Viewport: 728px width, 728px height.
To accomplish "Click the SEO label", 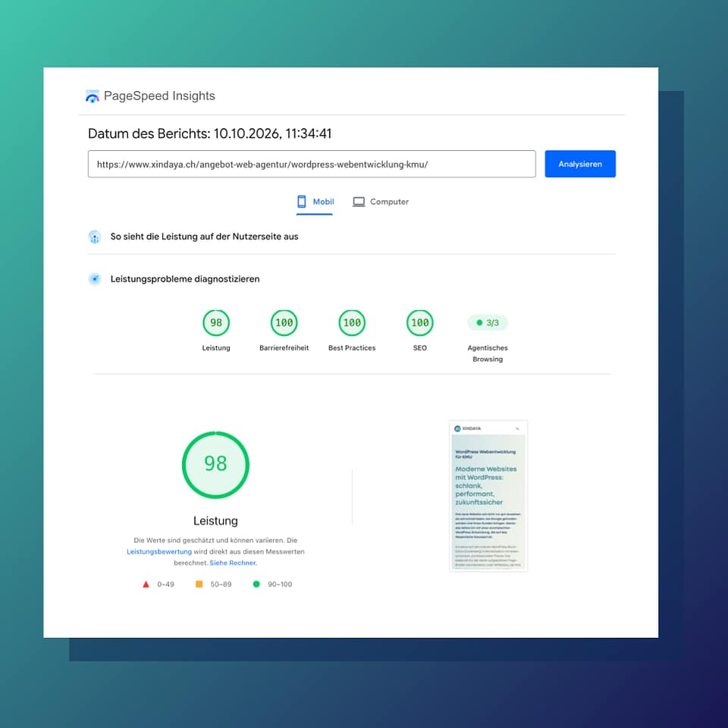I will 419,348.
